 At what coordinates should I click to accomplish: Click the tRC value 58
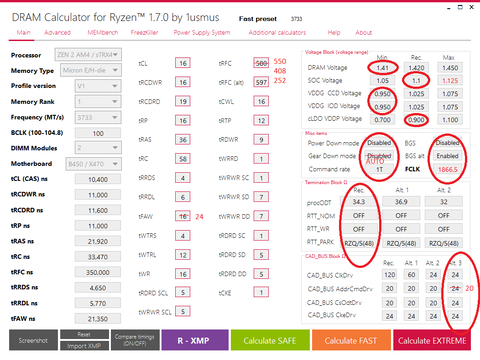(183, 159)
